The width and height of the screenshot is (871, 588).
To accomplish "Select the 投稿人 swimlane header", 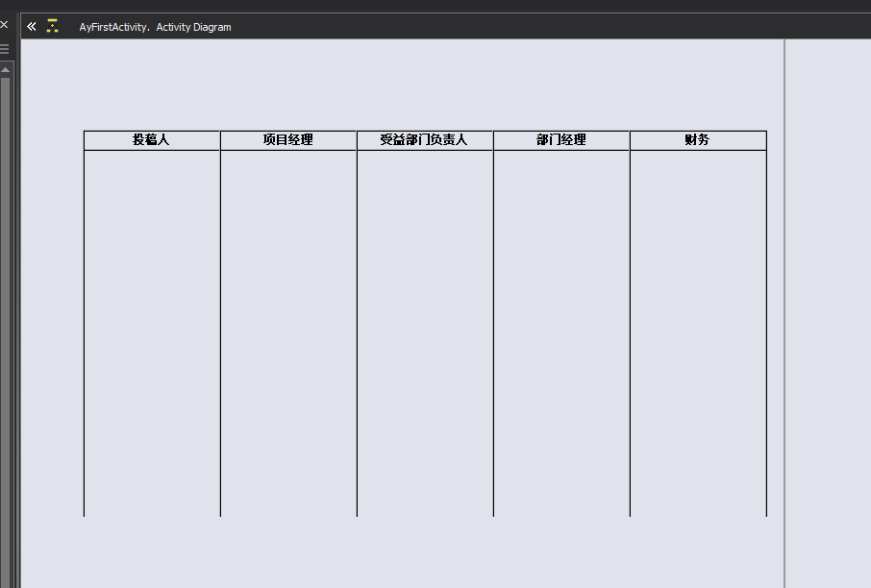I will (151, 139).
